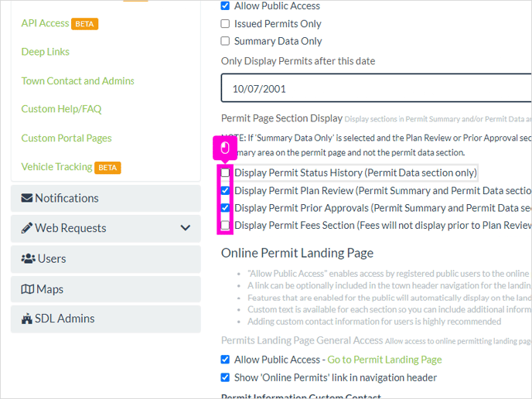The height and width of the screenshot is (399, 532).
Task: Open Custom Help/FAQ settings
Action: [61, 109]
